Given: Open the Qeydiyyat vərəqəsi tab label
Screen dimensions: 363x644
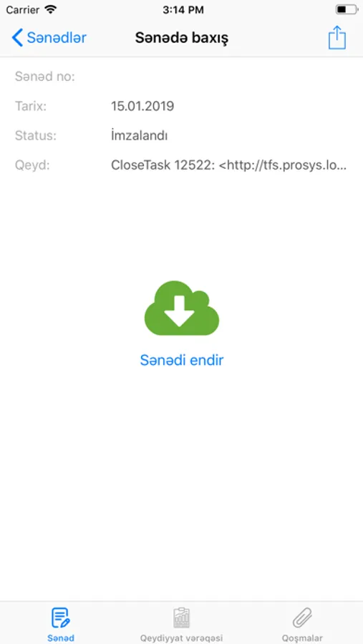Looking at the screenshot, I should point(181,638).
